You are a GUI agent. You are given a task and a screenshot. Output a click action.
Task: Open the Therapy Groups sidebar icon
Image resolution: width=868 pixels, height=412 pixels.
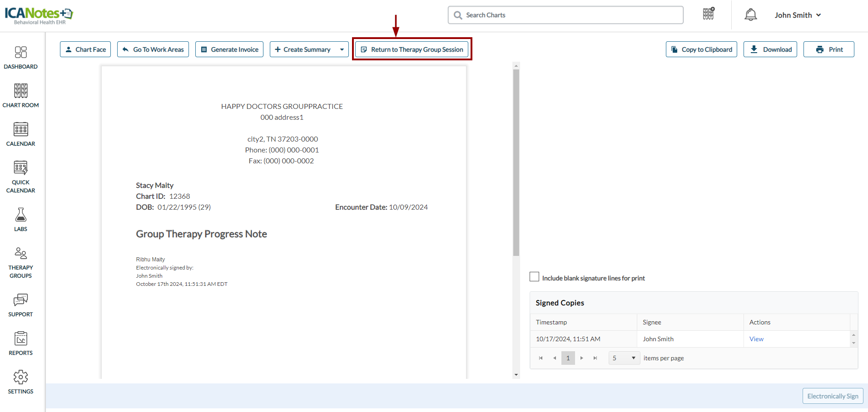(20, 253)
